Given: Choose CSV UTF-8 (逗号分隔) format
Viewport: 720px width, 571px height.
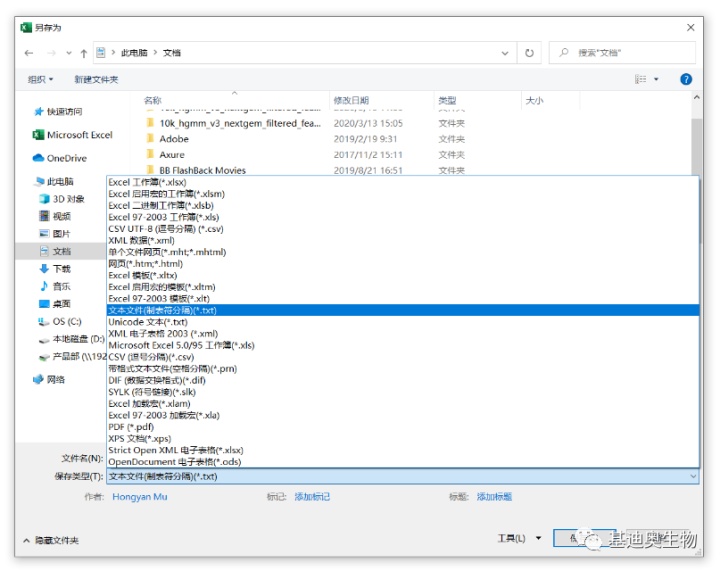Looking at the screenshot, I should 403,229.
